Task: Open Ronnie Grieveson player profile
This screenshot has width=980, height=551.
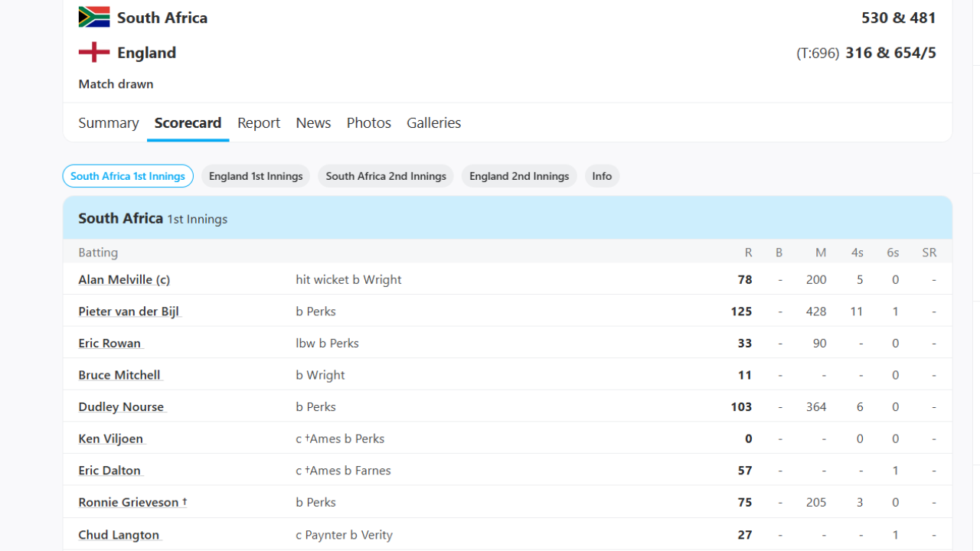Action: coord(132,503)
